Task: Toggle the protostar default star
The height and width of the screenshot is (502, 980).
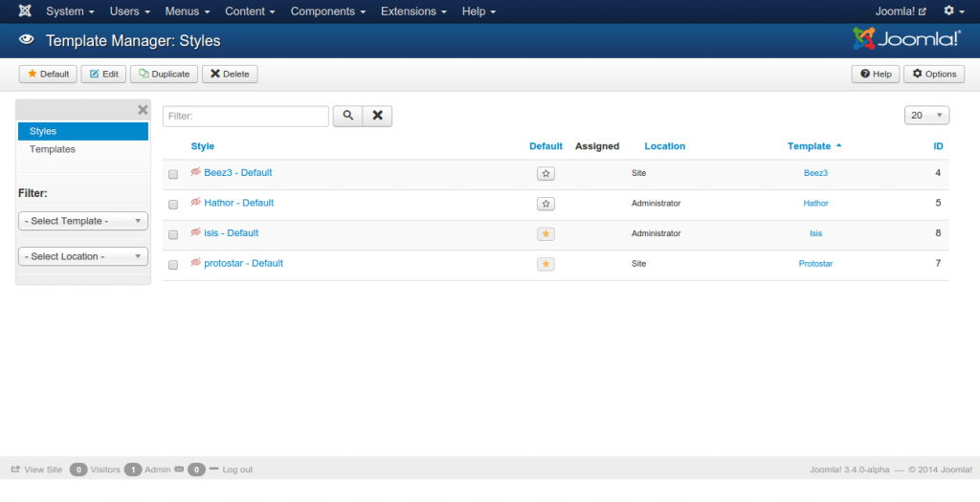Action: pyautogui.click(x=546, y=264)
